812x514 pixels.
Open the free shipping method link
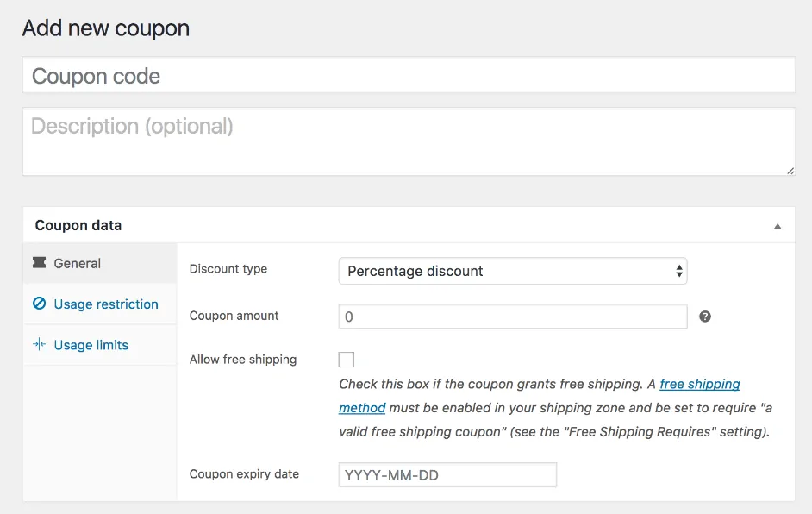(x=699, y=384)
